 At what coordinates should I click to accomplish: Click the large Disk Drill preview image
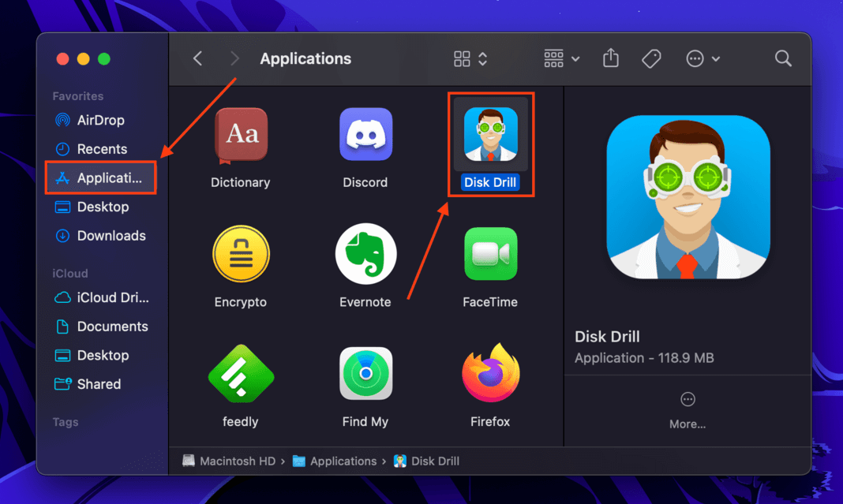[688, 197]
